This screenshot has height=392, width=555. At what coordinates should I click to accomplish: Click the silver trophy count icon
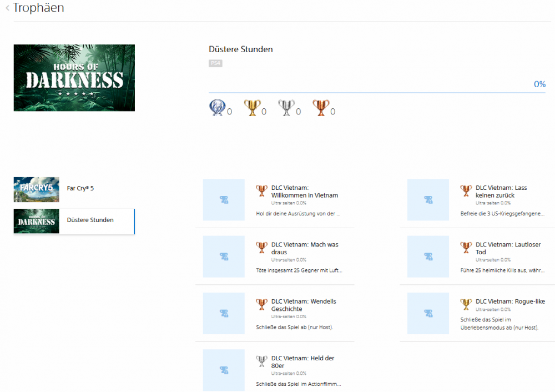click(x=286, y=108)
